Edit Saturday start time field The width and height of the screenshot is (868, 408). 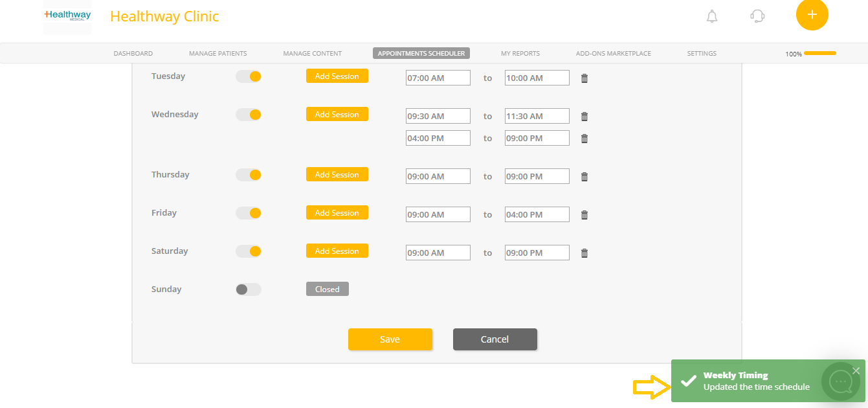point(438,253)
